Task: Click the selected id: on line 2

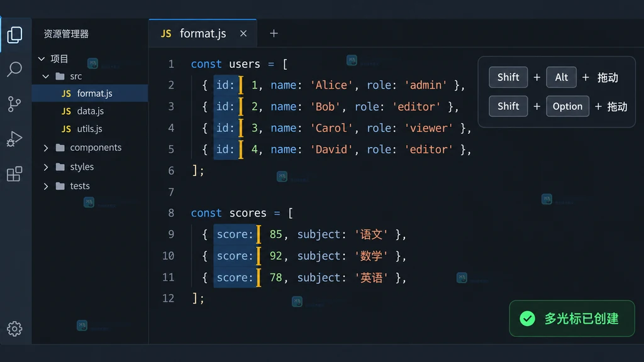Action: [225, 85]
